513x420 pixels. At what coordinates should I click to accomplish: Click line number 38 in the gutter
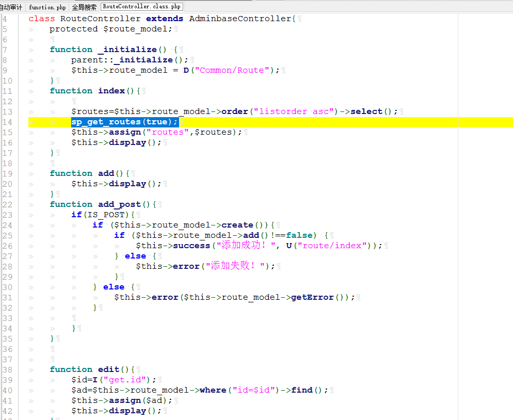(x=7, y=370)
